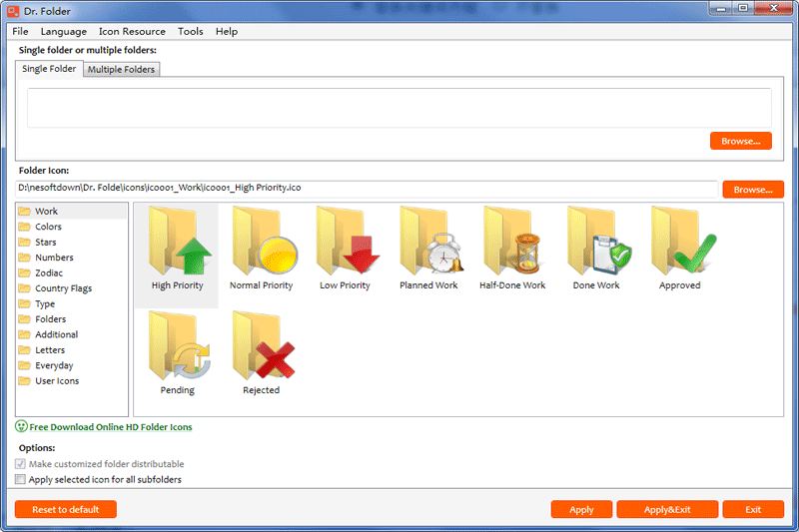Open Free Download Online HD Folder Icons link
This screenshot has width=799, height=532.
[111, 427]
